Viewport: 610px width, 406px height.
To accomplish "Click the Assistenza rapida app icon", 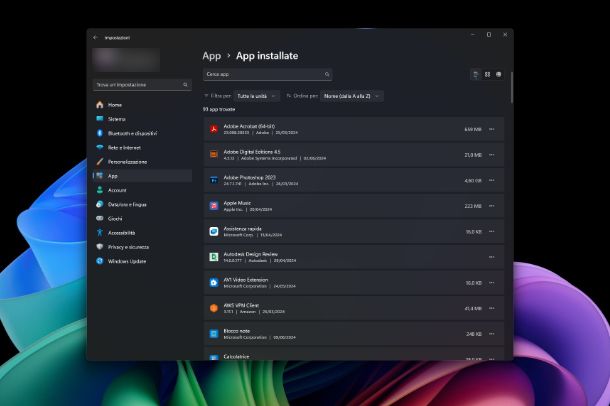I will 214,231.
